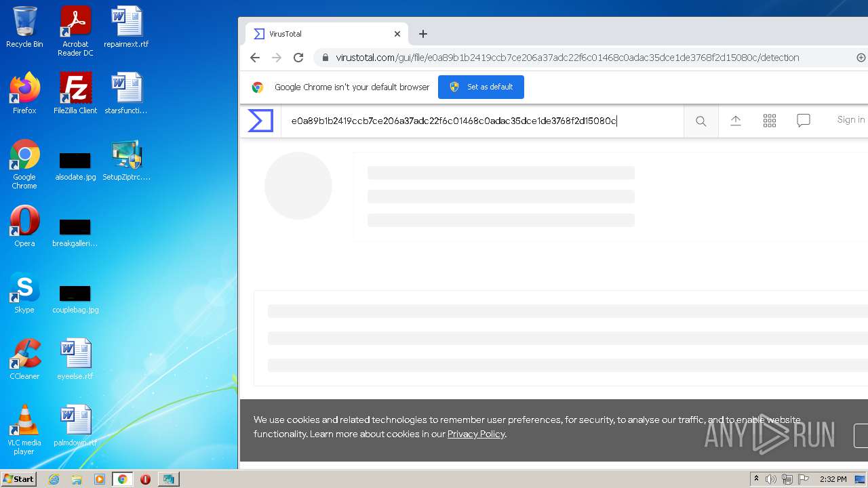
Task: Go back in Chrome browser
Action: click(x=255, y=58)
